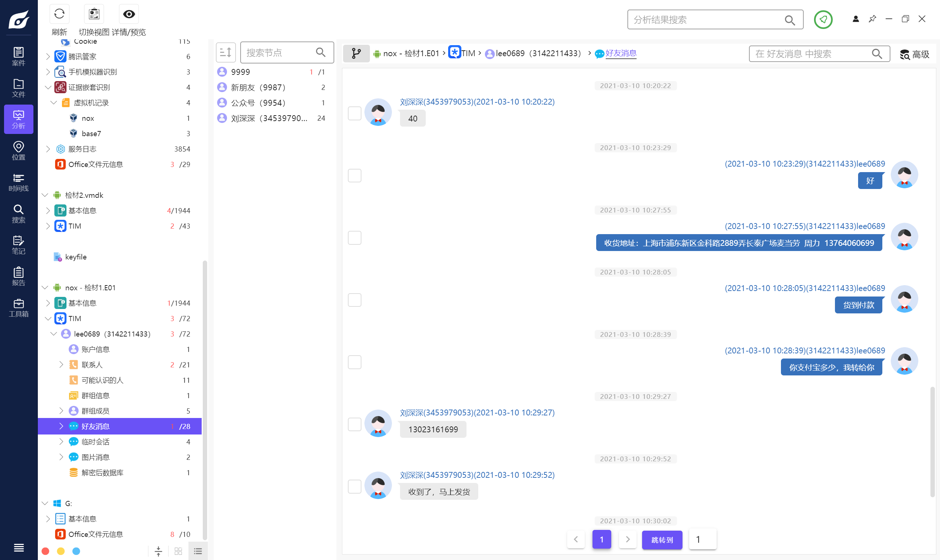Click the Location (位置) sidebar icon

coord(18,150)
